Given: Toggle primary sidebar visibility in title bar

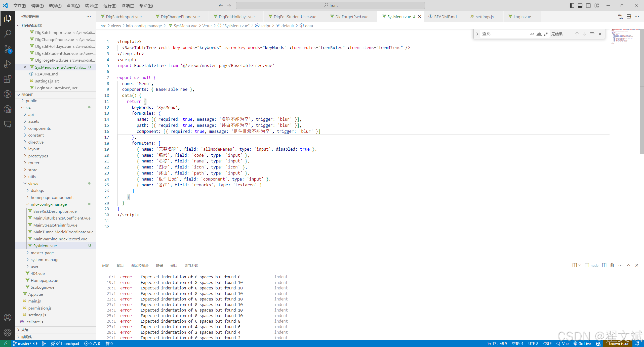Looking at the screenshot, I should [x=572, y=6].
